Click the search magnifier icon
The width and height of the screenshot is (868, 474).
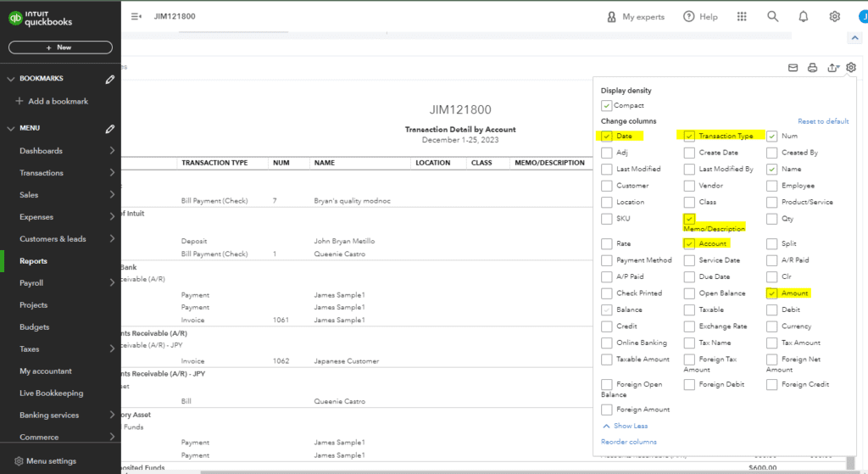pos(773,17)
